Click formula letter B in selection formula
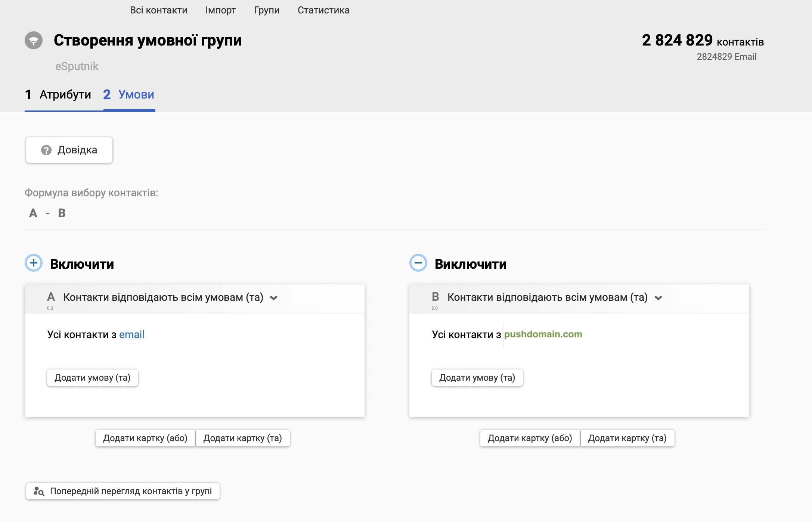This screenshot has width=812, height=521. tap(62, 213)
